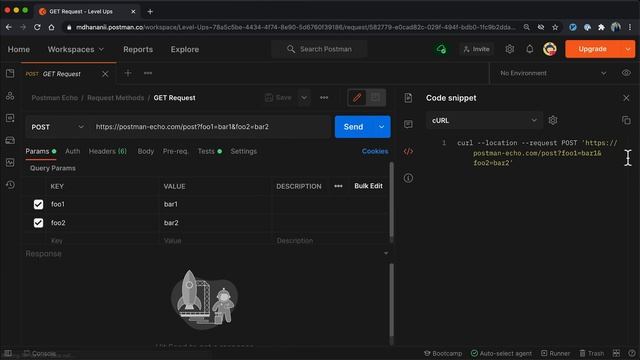This screenshot has width=640, height=360.
Task: Bookmark page with star icon
Action: pos(555,27)
